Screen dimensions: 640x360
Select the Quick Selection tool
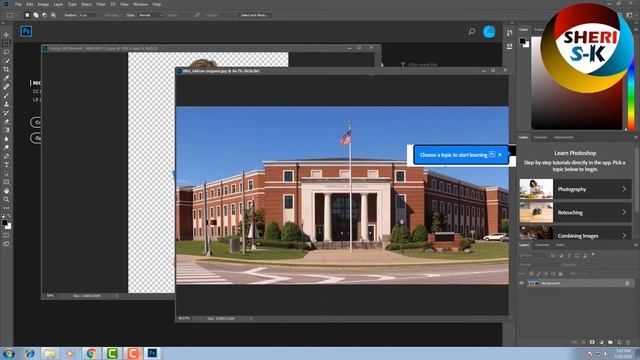click(x=6, y=61)
